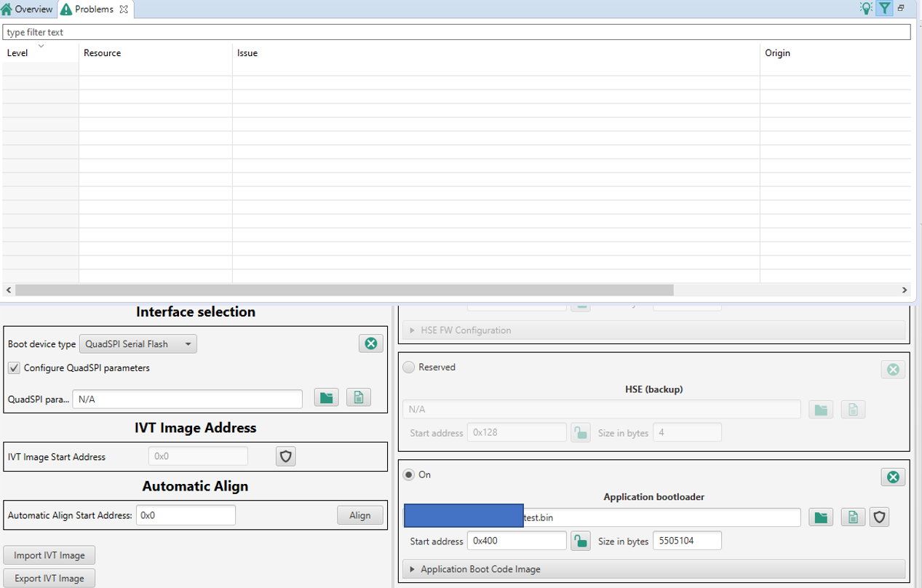
Task: Browse folder for QuadSPI parameters file
Action: (327, 398)
